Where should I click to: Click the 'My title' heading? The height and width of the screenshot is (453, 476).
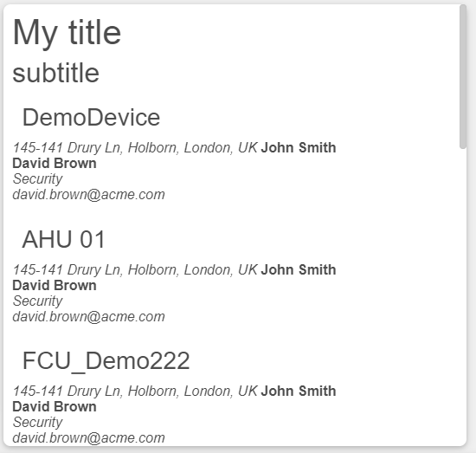click(67, 33)
